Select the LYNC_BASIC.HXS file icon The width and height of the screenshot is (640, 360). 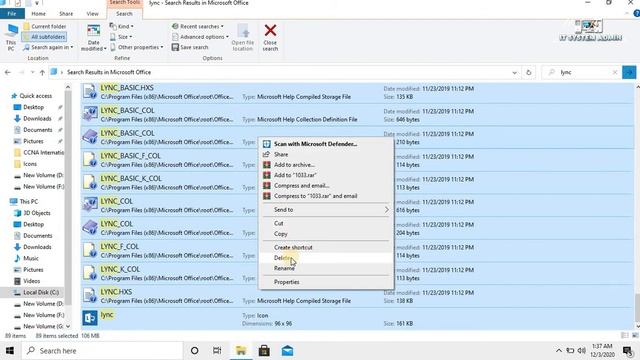(x=90, y=92)
